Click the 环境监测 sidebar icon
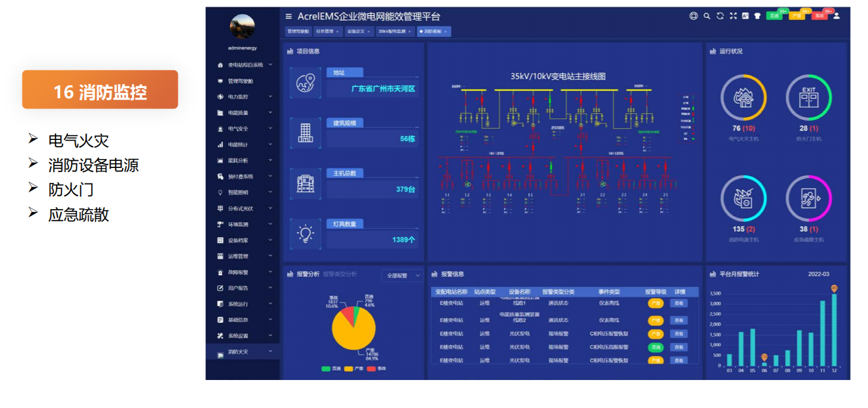The width and height of the screenshot is (868, 408). [220, 225]
